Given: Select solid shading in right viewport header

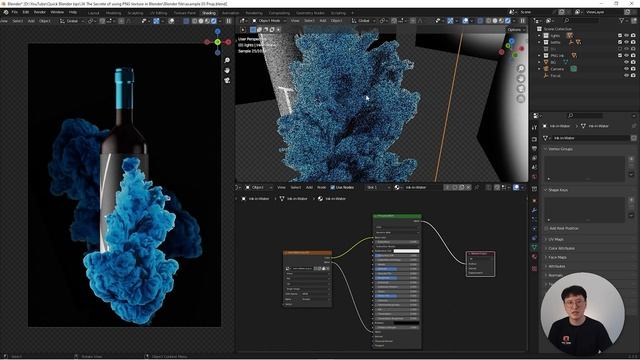Looking at the screenshot, I should point(495,20).
